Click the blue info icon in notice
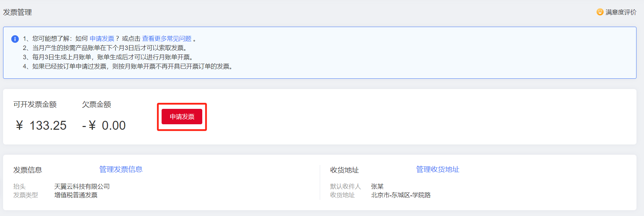This screenshot has width=644, height=216. [15, 39]
